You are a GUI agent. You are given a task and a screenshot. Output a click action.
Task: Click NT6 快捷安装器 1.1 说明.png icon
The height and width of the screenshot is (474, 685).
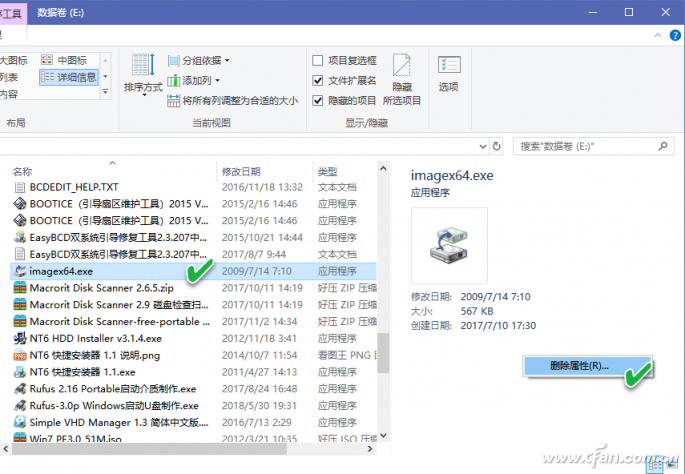click(20, 356)
